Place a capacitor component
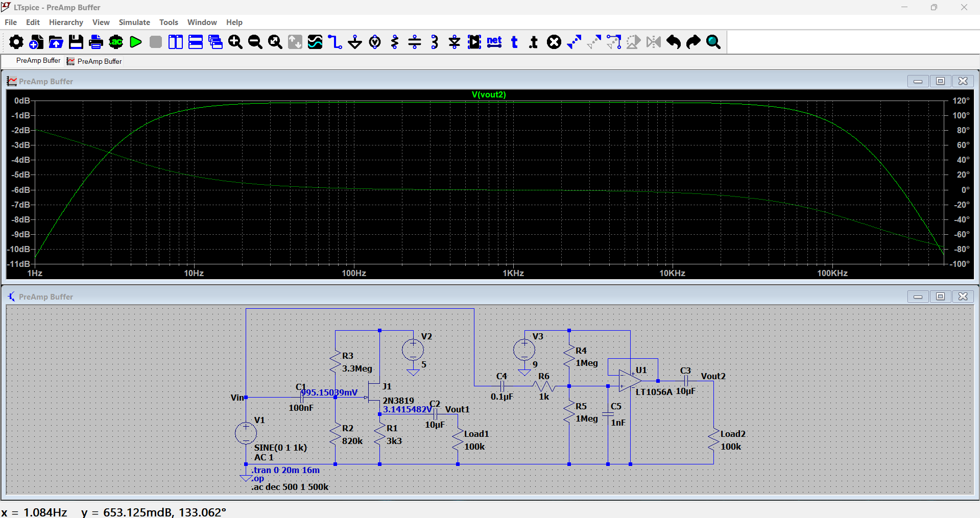The width and height of the screenshot is (980, 518). coord(415,42)
